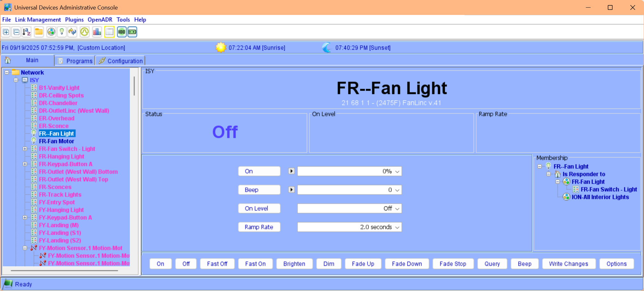The image size is (644, 291).
Task: Click the three-colored-dots scene toolbar icon
Action: tap(51, 32)
